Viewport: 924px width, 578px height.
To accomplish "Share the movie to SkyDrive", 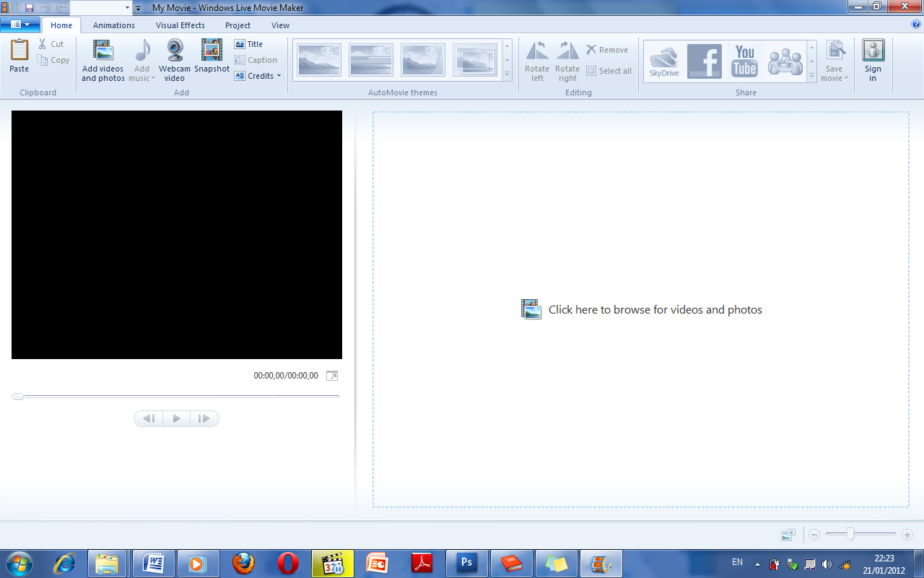I will pos(664,61).
